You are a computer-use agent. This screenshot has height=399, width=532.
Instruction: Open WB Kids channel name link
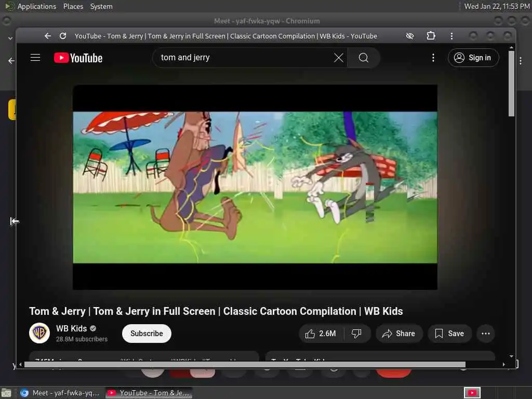click(x=71, y=328)
